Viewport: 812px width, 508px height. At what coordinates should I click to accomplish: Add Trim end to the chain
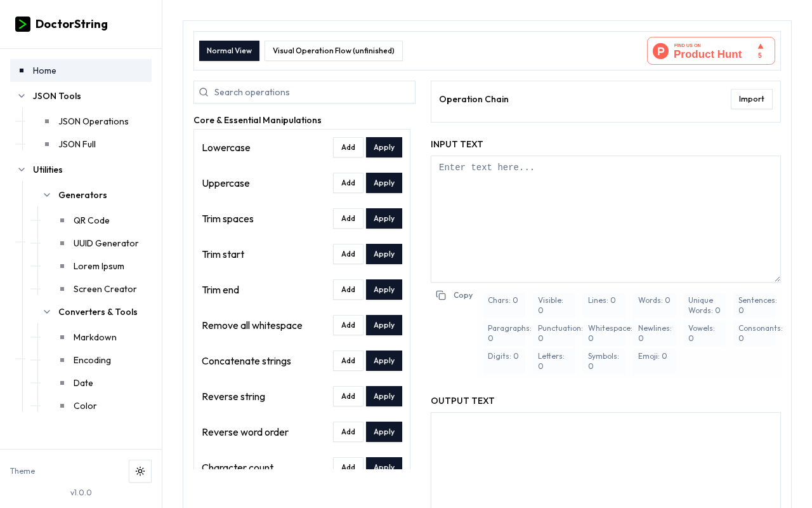(x=348, y=290)
